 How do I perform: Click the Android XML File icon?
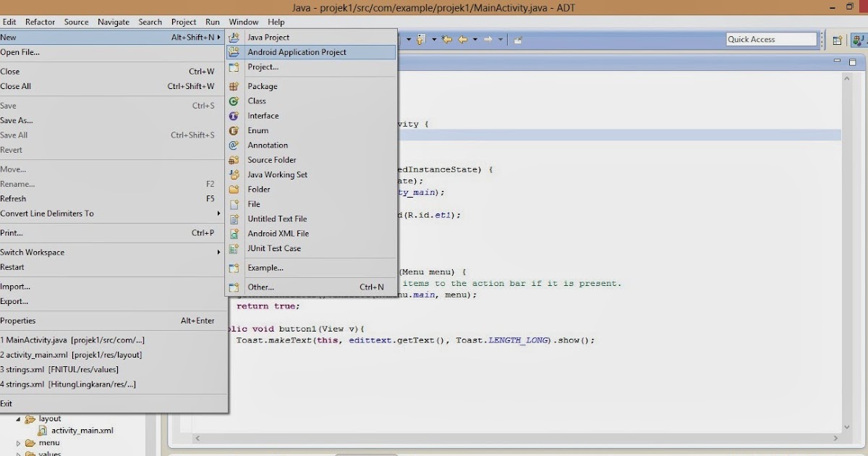pyautogui.click(x=234, y=234)
